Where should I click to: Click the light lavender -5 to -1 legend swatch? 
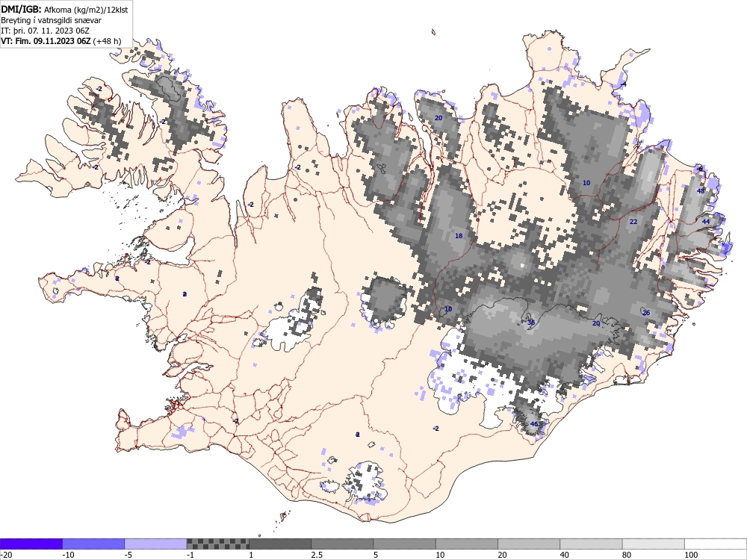coord(156,544)
